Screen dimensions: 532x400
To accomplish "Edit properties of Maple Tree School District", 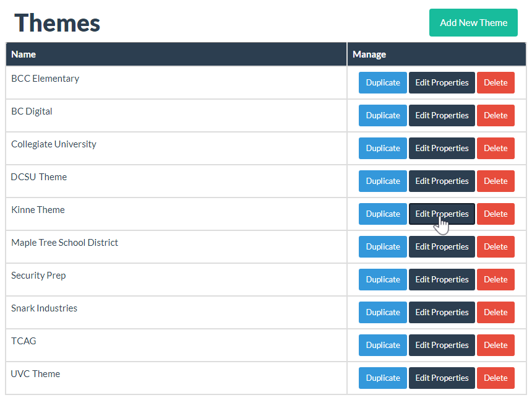I will click(x=442, y=246).
